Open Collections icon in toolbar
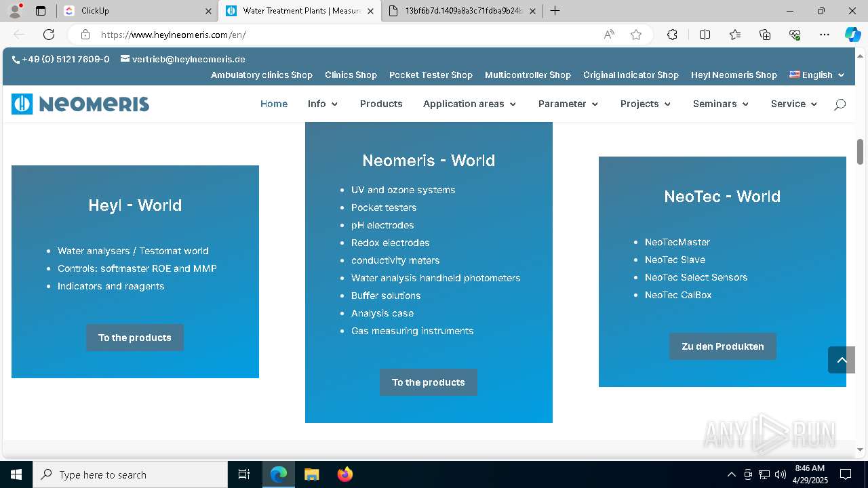The width and height of the screenshot is (868, 488). 765,35
